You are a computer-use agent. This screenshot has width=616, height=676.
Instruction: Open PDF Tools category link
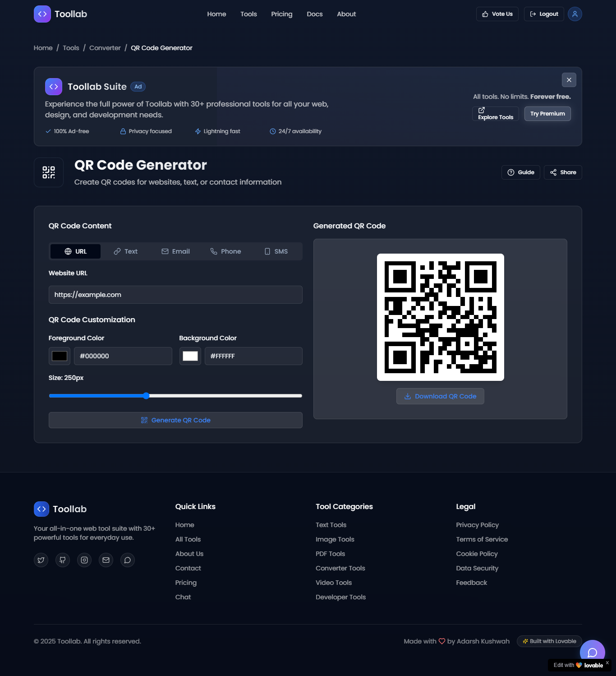click(x=330, y=554)
